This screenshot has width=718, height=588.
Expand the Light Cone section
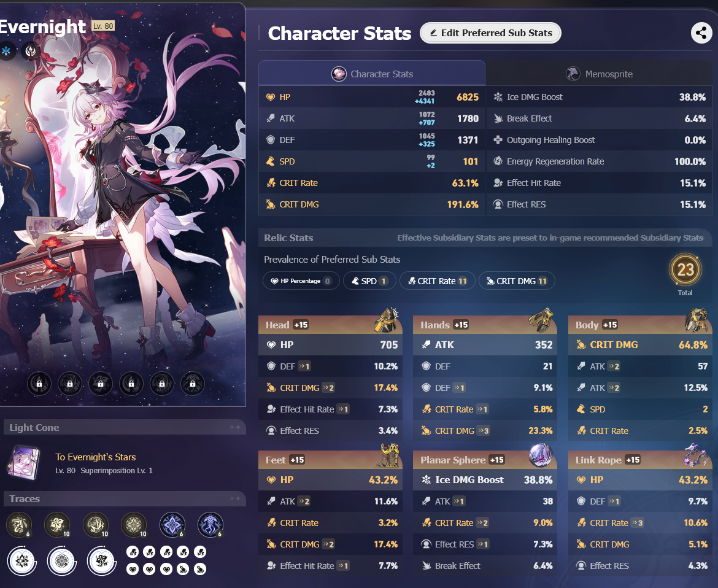(125, 427)
